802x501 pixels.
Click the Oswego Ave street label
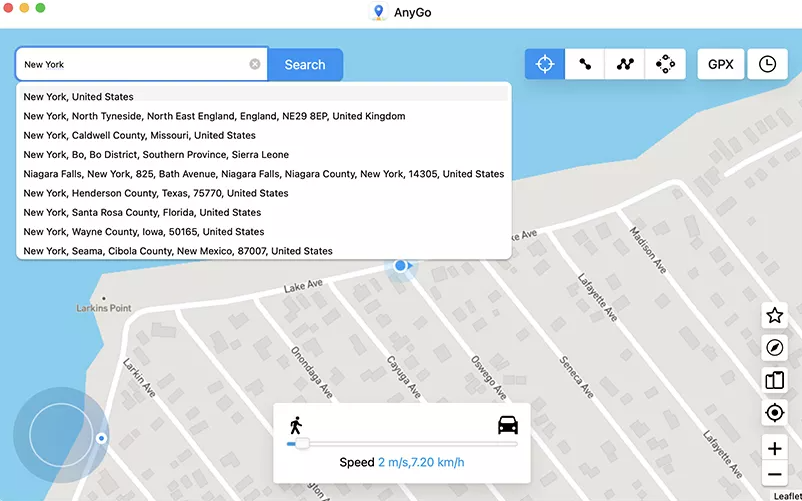point(488,377)
